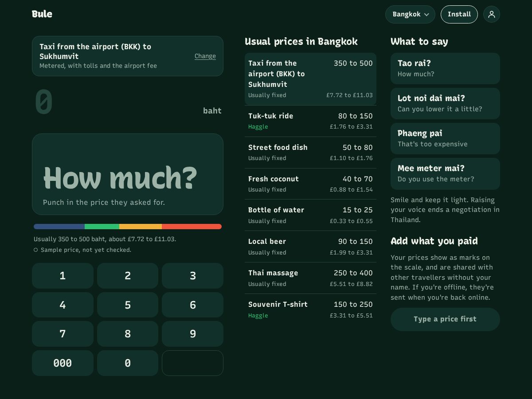Open the Phaeng pai phrase card

point(445,138)
